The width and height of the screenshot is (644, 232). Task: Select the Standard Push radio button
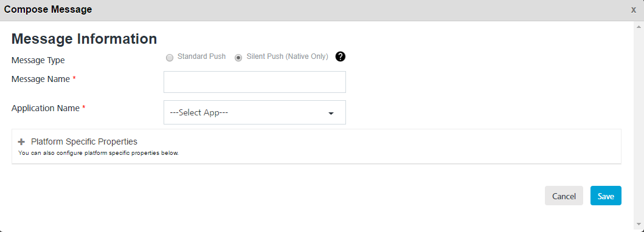[170, 58]
